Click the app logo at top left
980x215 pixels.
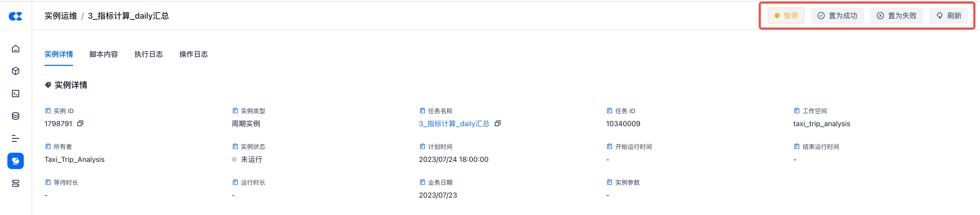coord(16,16)
